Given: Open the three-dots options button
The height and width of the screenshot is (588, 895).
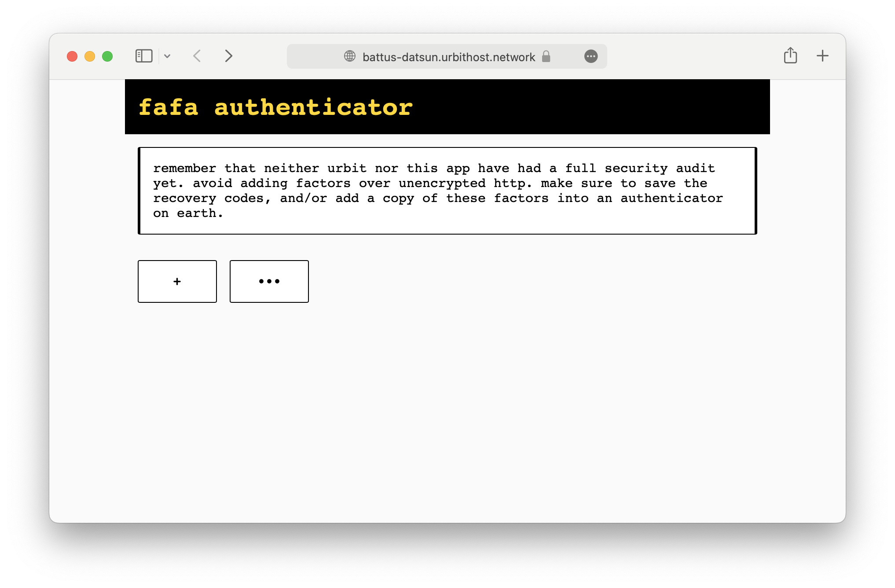Looking at the screenshot, I should 269,281.
